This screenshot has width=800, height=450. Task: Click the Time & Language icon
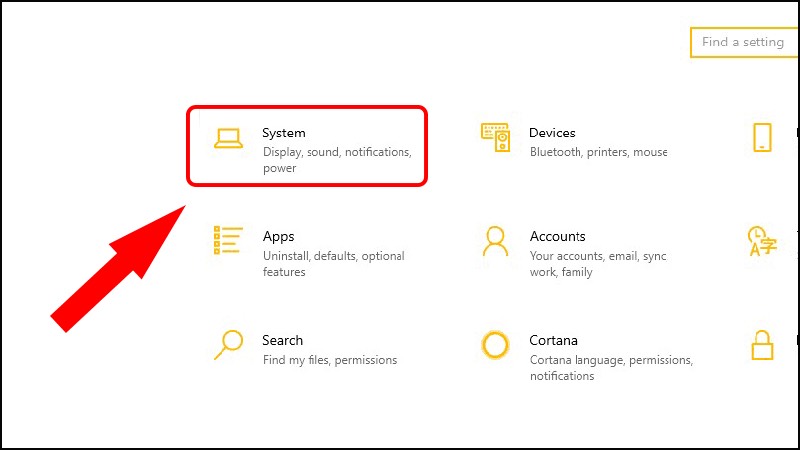[761, 241]
